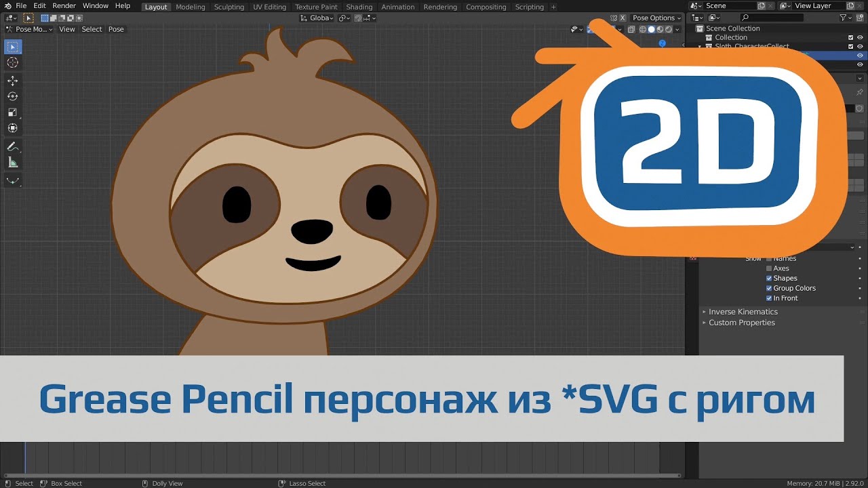Switch to solid shading

click(651, 29)
